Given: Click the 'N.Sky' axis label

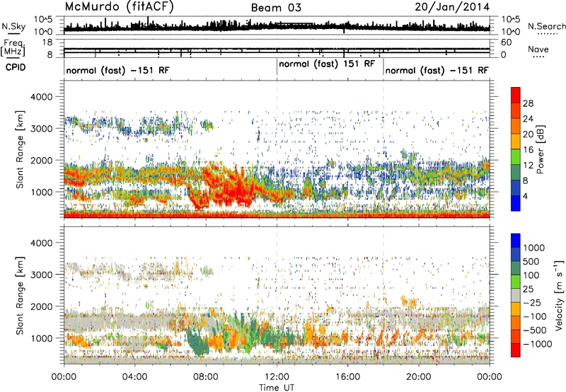Looking at the screenshot, I should pyautogui.click(x=13, y=26).
